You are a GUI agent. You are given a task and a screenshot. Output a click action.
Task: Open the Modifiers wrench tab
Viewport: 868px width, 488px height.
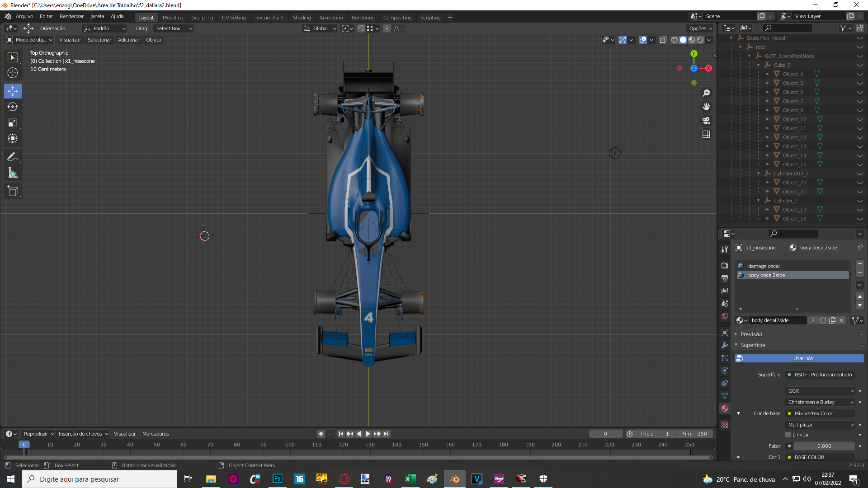[x=725, y=345]
